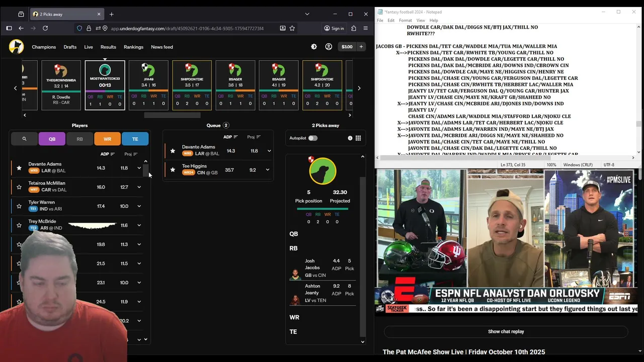
Task: Open the Drafts nav item
Action: (70, 47)
